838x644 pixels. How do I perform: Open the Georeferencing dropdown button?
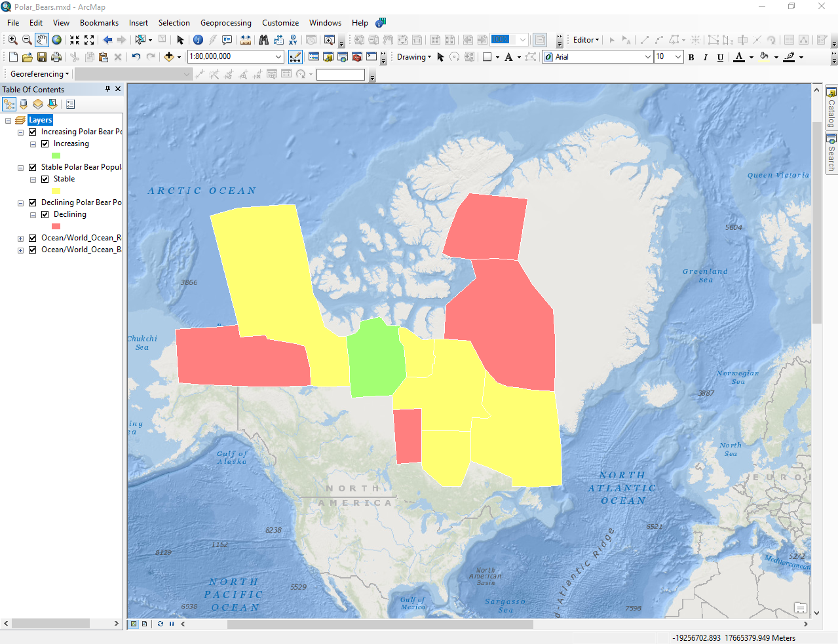39,74
